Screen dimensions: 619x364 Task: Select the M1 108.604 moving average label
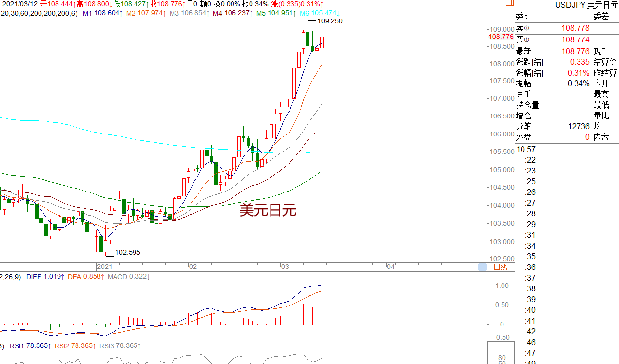(102, 13)
